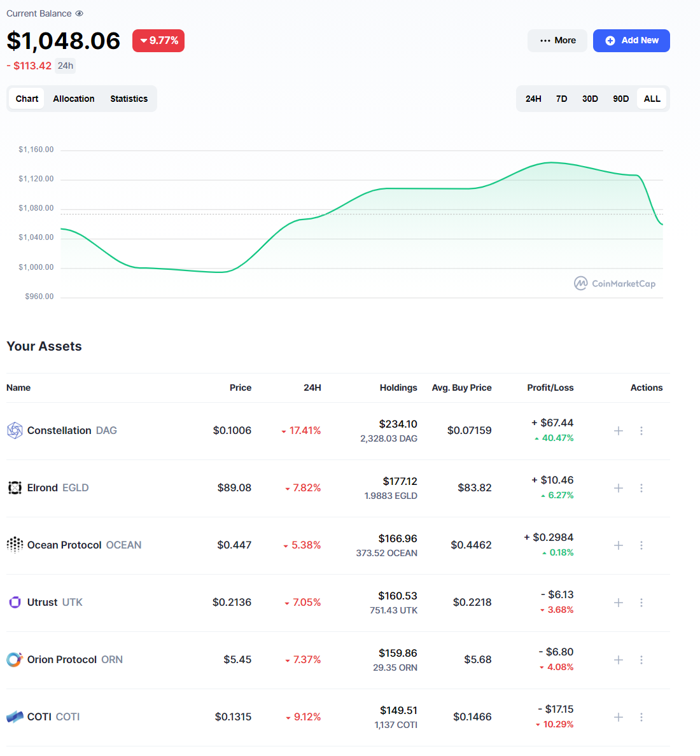Open the Utrust asset name link
The height and width of the screenshot is (756, 700).
tap(43, 602)
